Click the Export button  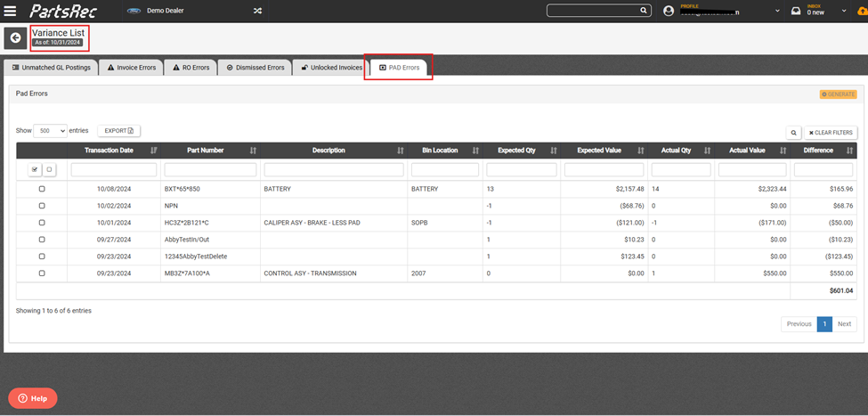[119, 131]
